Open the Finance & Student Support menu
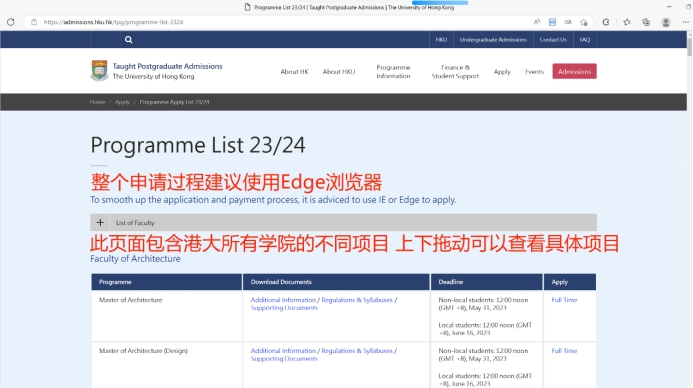Screen dimensions: 693x388 (x=455, y=72)
